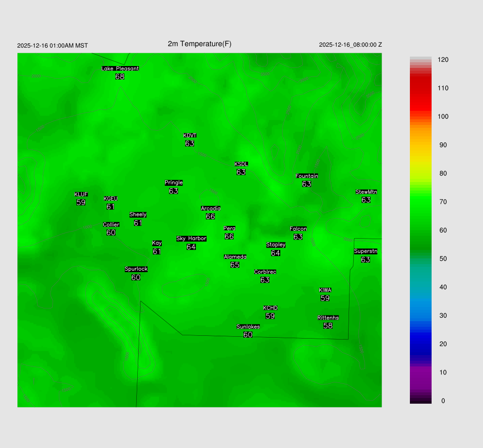Image resolution: width=483 pixels, height=448 pixels.
Task: Click the blue 30 region on colorbar
Action: click(x=420, y=315)
